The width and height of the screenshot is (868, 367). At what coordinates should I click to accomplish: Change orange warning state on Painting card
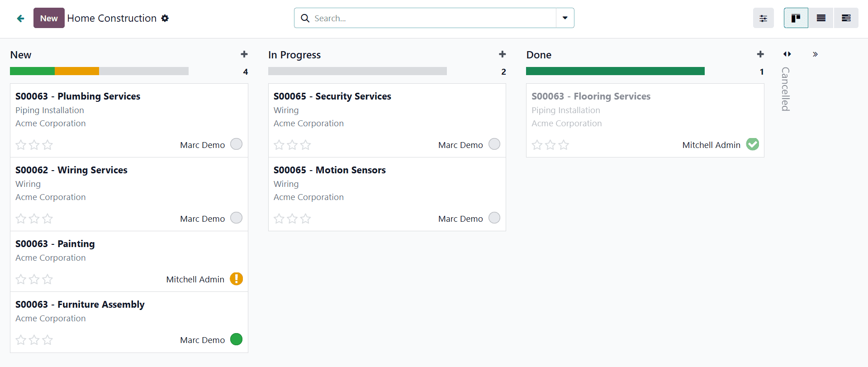coord(236,279)
